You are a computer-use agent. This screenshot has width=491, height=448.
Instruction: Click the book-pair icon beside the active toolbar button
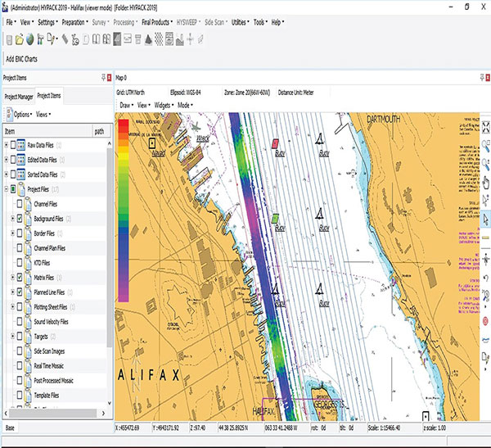pos(106,39)
